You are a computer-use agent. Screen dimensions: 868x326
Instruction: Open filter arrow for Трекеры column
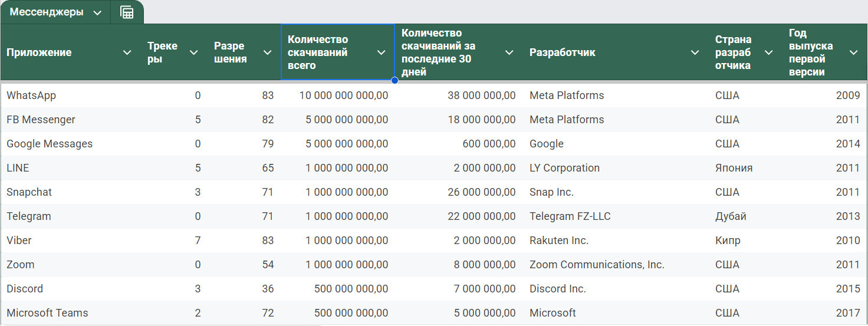[193, 52]
